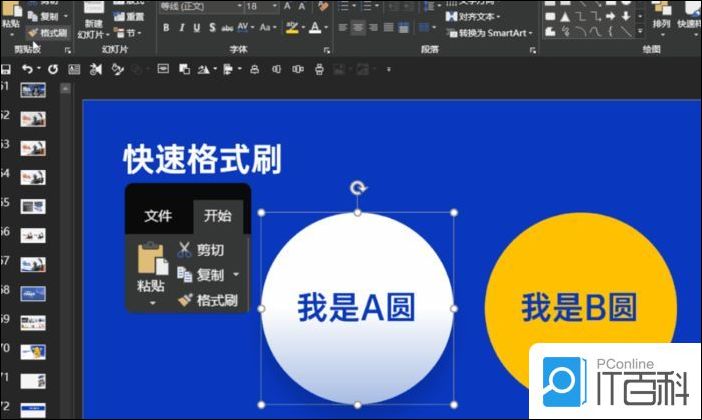Image resolution: width=702 pixels, height=420 pixels.
Task: Click the Undo arrow icon
Action: click(27, 69)
